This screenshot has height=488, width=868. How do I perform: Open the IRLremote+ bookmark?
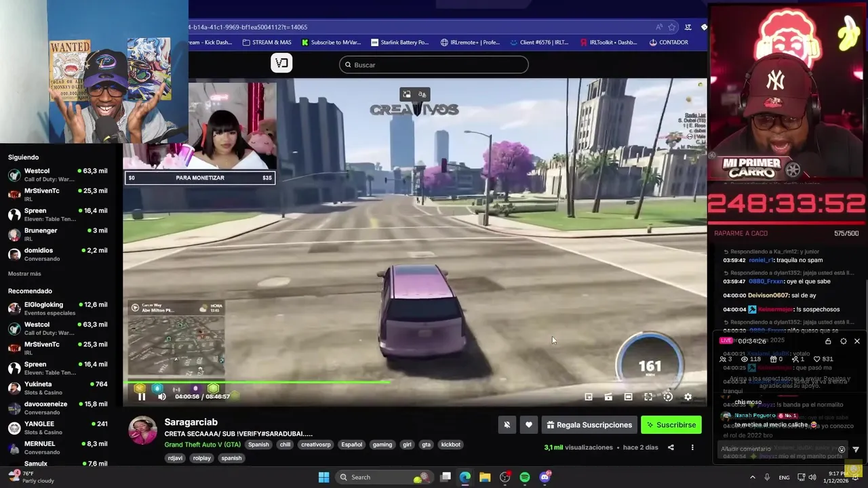pos(470,42)
